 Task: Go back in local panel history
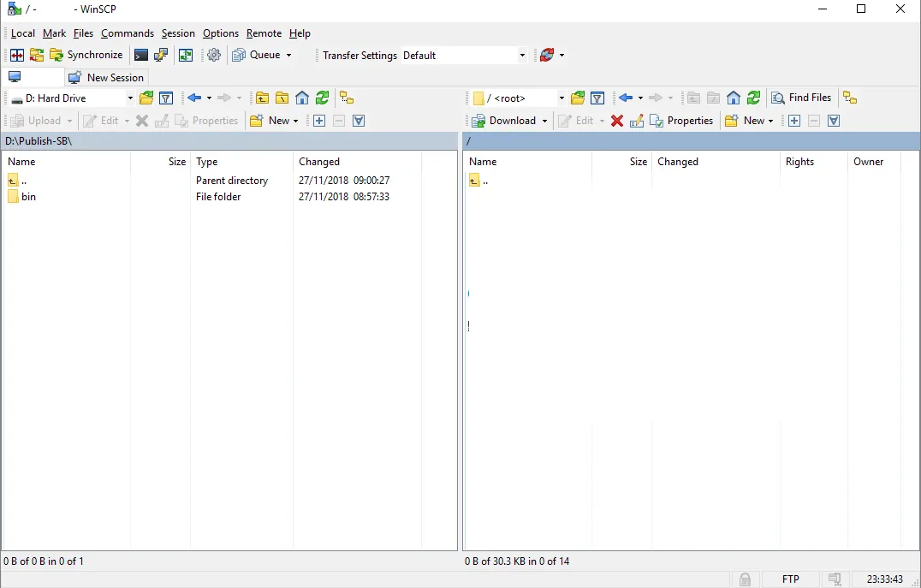194,98
